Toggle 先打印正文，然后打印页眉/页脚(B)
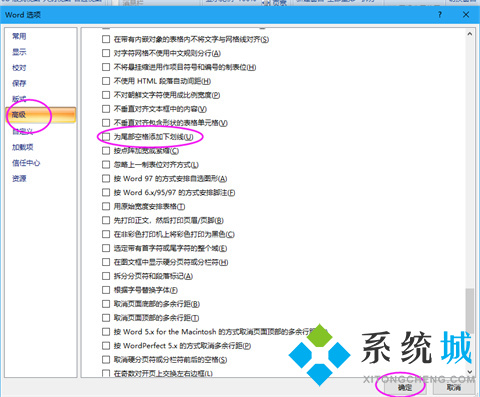 pos(106,220)
